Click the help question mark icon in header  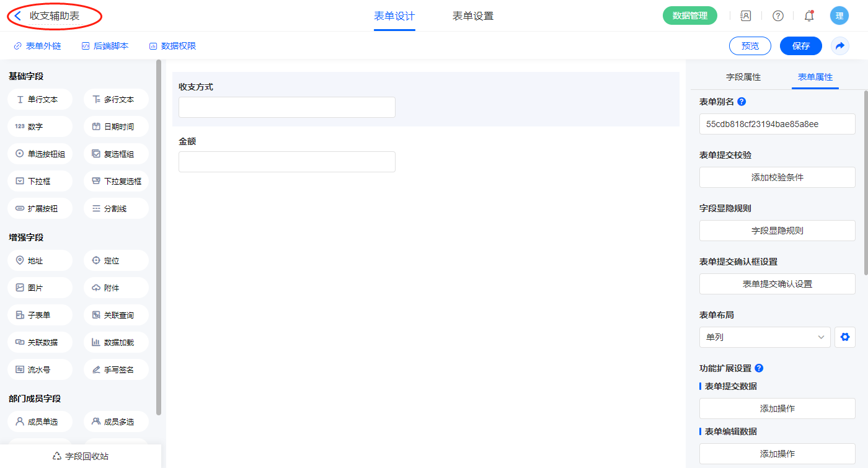(x=777, y=16)
